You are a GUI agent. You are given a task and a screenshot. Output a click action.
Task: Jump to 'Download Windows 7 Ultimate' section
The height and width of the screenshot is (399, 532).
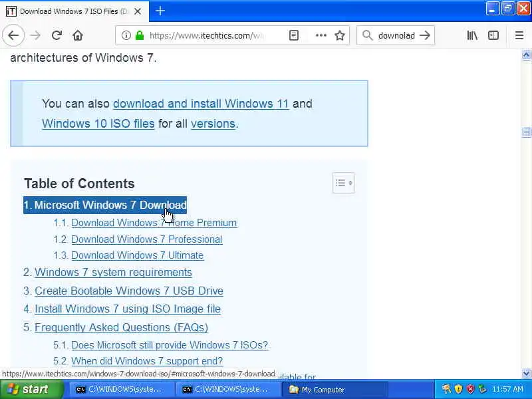click(138, 255)
